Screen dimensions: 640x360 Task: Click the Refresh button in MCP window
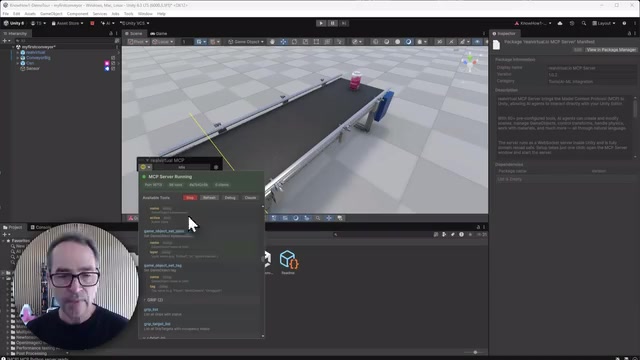[x=209, y=198]
